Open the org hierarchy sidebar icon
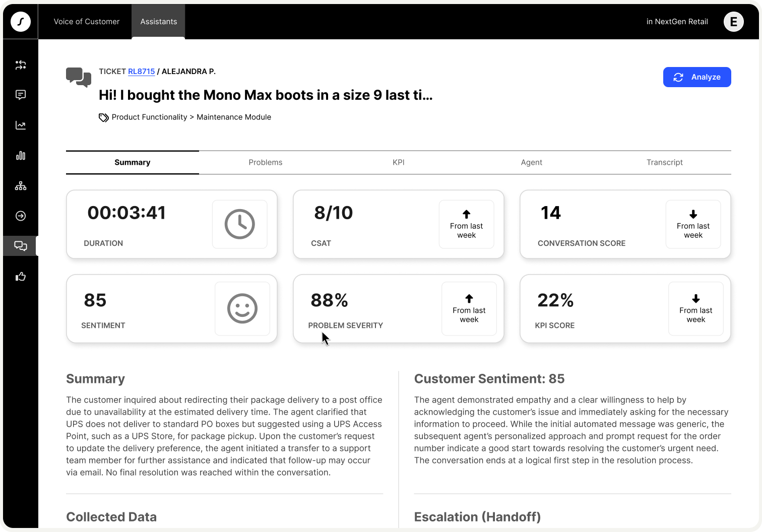 pyautogui.click(x=21, y=186)
